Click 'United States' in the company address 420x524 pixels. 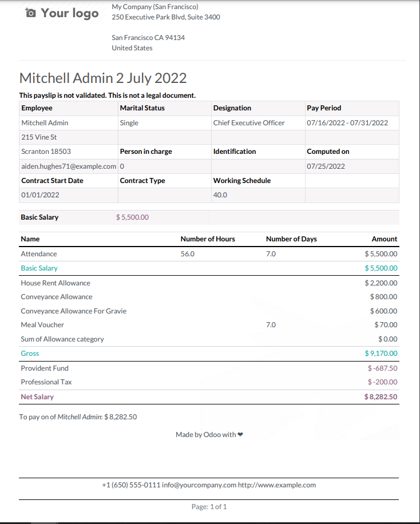[132, 48]
